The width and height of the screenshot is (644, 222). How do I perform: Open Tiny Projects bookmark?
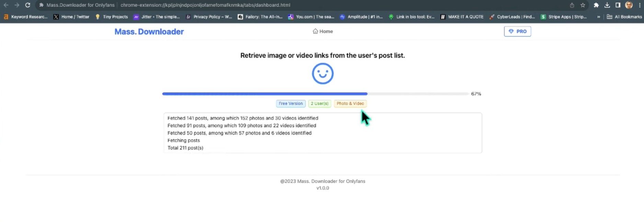tap(112, 17)
